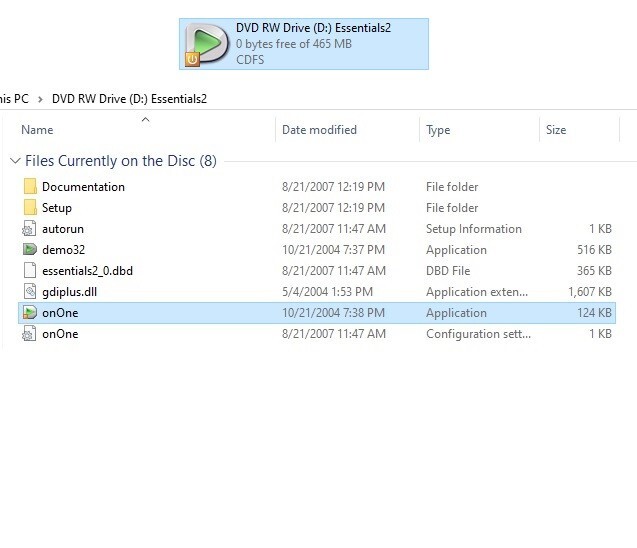The image size is (637, 548).
Task: Click the onOne Configuration settings file name
Action: (60, 334)
